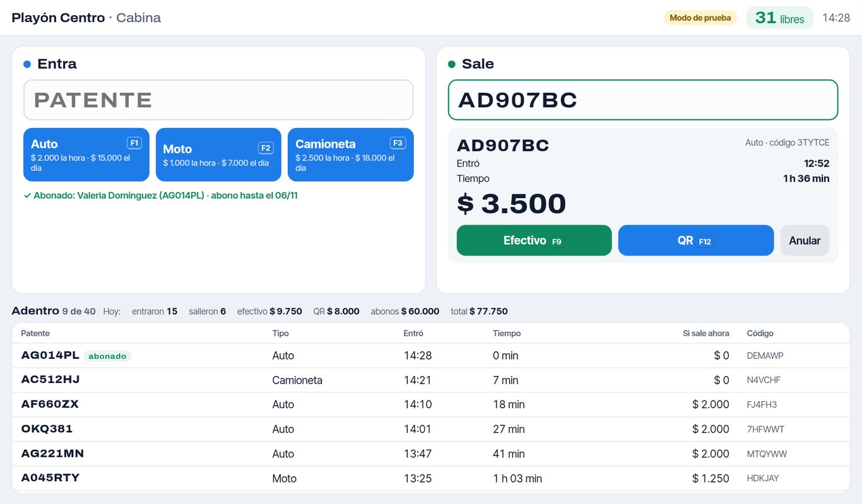Click the $ 3.500 exit amount

pyautogui.click(x=512, y=204)
